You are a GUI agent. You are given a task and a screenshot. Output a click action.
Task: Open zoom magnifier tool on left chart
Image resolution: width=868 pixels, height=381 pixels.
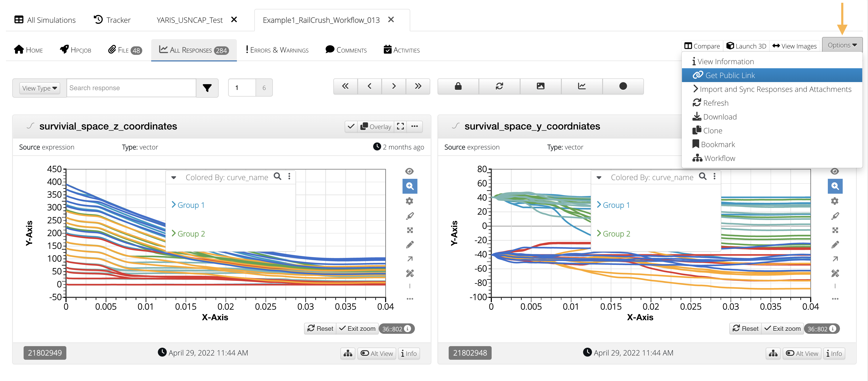[x=410, y=186]
